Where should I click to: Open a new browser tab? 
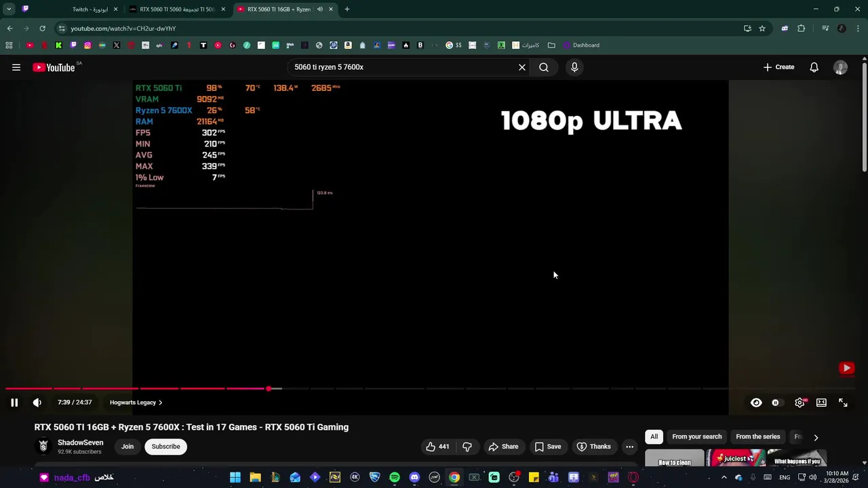point(347,9)
